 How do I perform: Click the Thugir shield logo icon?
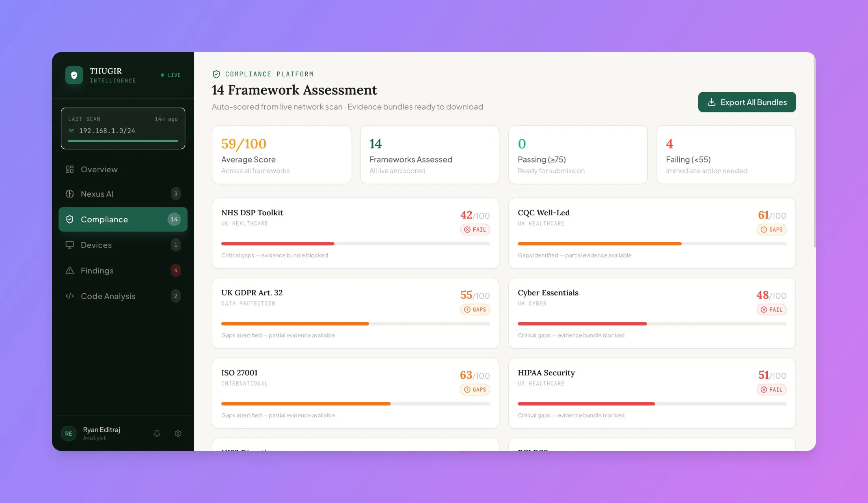tap(74, 75)
